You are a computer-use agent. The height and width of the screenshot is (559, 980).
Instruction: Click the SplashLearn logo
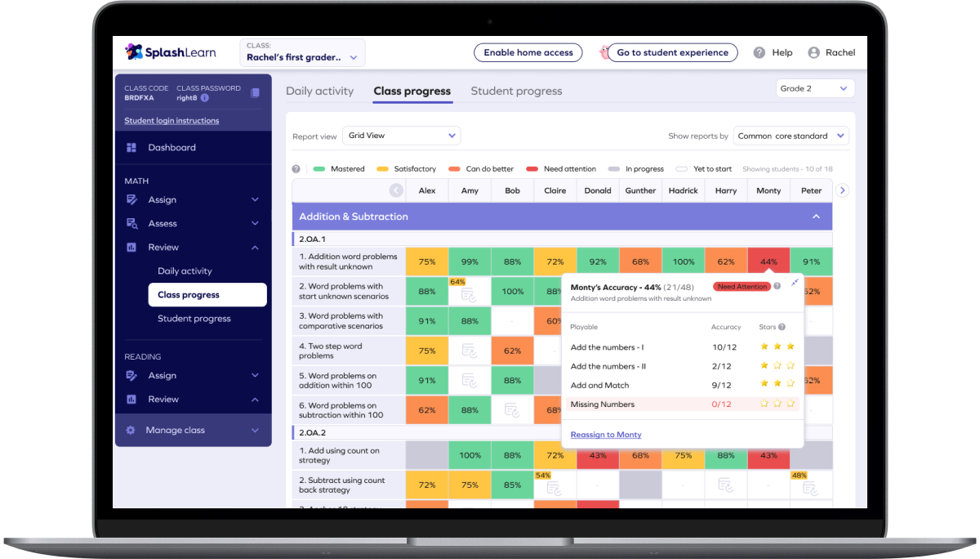170,51
